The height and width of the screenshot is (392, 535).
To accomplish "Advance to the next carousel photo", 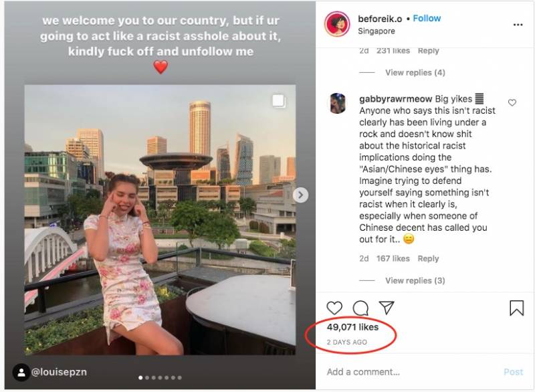I will pyautogui.click(x=301, y=195).
